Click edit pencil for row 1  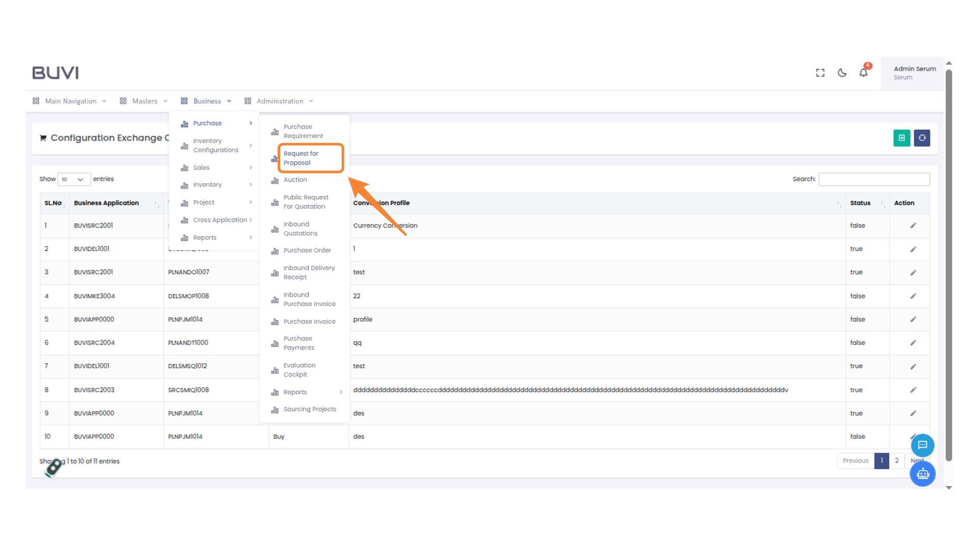point(913,226)
